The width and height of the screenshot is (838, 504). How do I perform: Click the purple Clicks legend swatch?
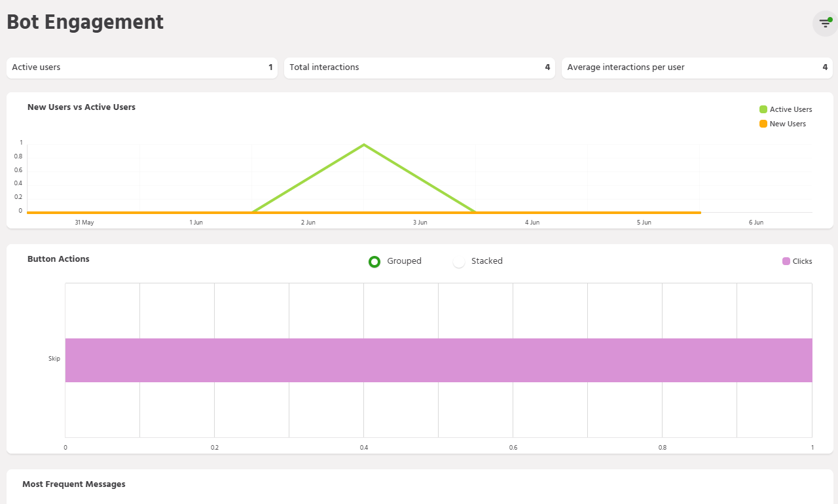[786, 261]
